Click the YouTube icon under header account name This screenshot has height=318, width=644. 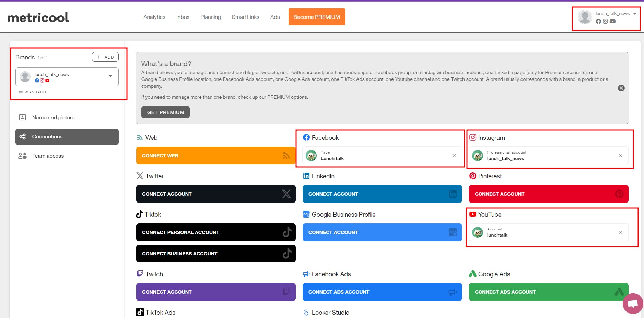pos(612,21)
